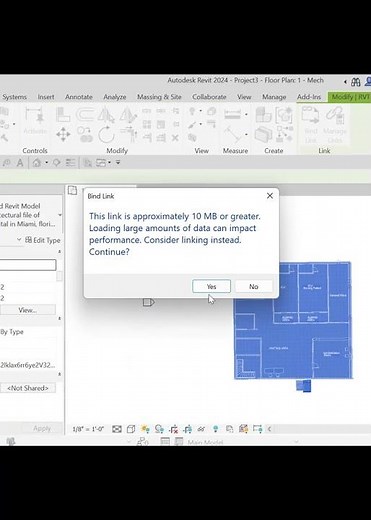The width and height of the screenshot is (371, 520).
Task: Click the binoculars search icon in title bar
Action: 355,82
